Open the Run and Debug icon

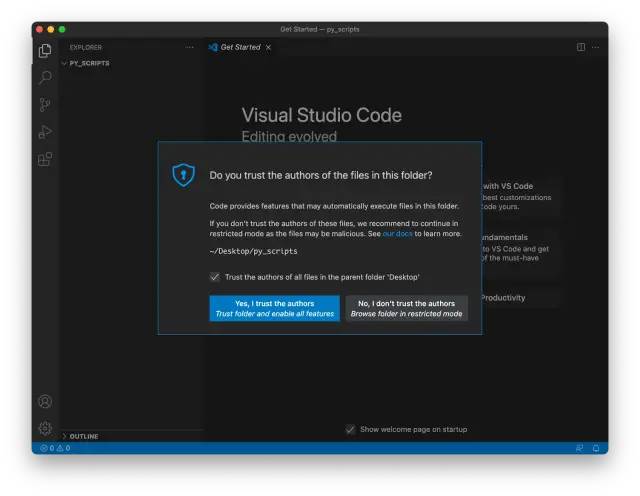pos(45,132)
